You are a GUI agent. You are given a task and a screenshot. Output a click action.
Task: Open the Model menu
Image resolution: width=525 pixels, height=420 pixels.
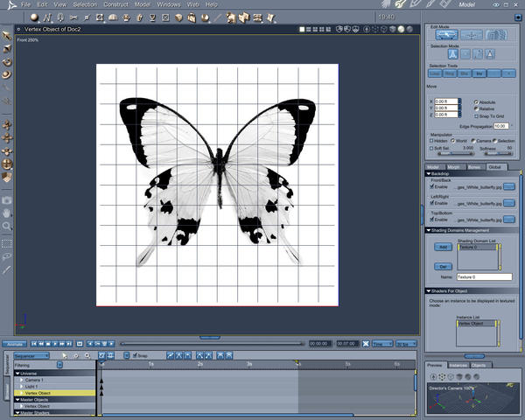tap(143, 4)
